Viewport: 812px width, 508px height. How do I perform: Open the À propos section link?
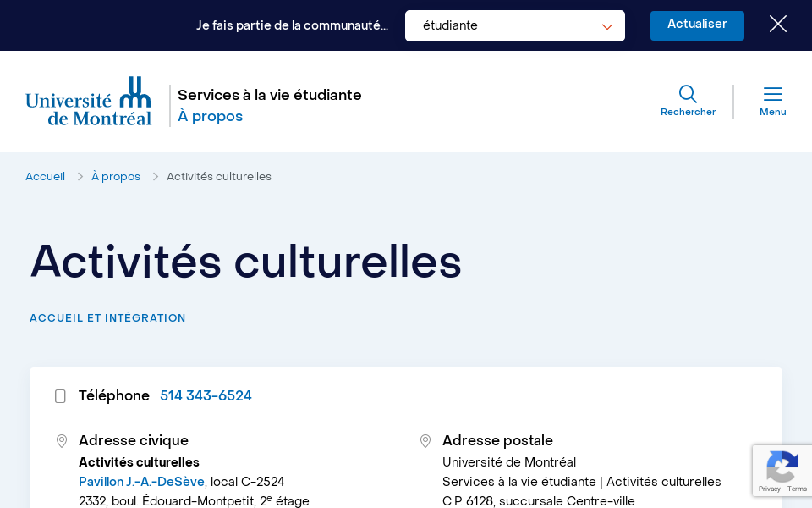coord(211,117)
